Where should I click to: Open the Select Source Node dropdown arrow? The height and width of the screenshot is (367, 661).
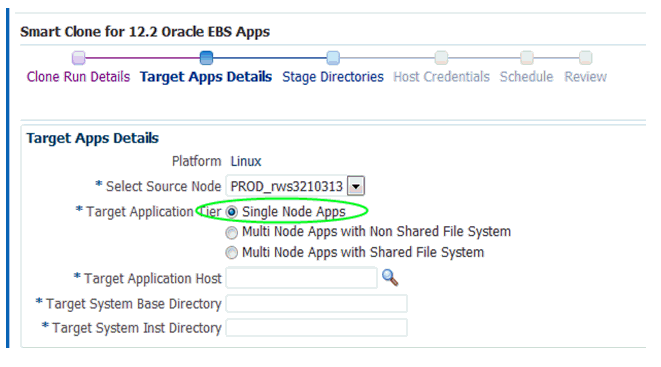[356, 186]
